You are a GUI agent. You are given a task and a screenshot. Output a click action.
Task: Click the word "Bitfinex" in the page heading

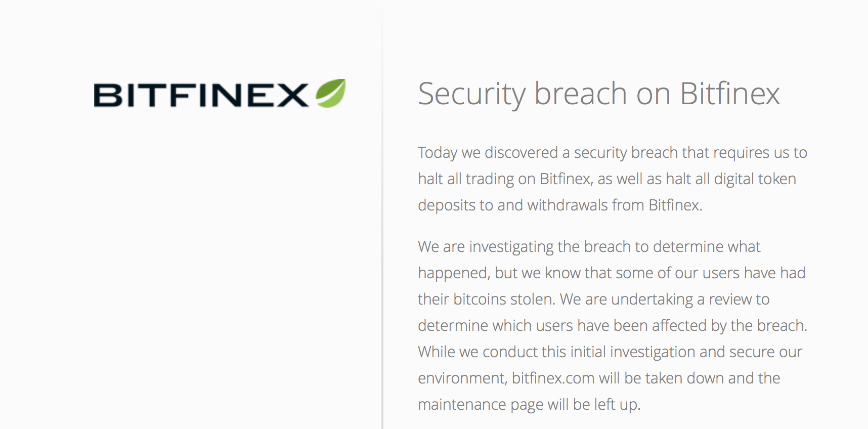pos(729,94)
